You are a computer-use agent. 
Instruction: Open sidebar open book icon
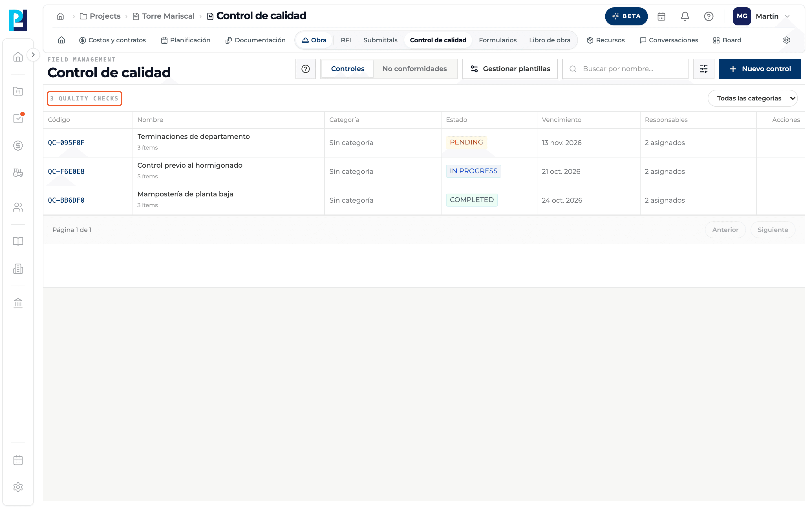click(x=18, y=241)
